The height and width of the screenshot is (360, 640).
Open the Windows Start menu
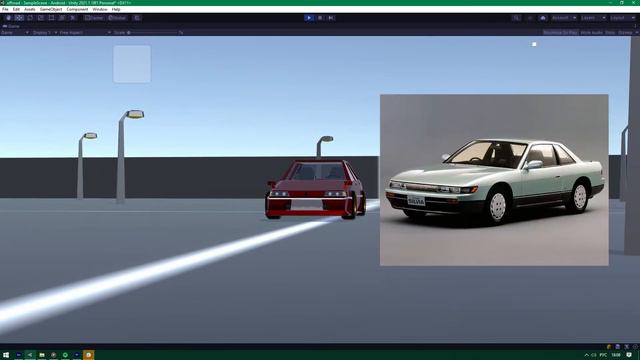click(x=6, y=355)
